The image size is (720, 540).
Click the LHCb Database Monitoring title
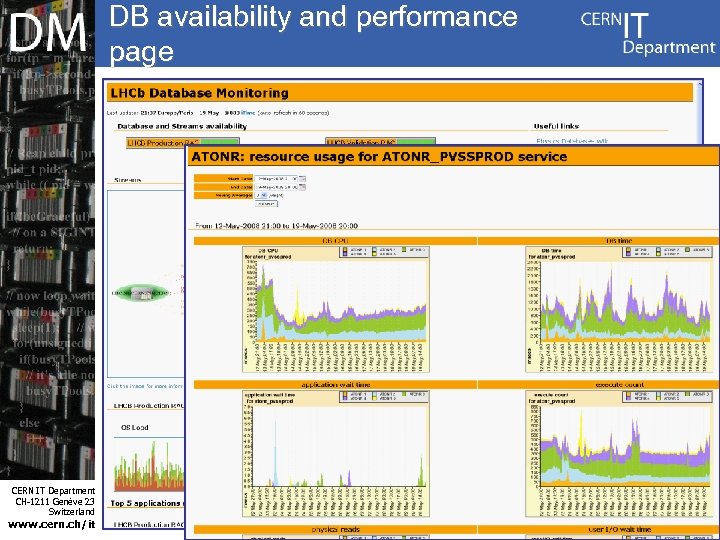point(199,93)
